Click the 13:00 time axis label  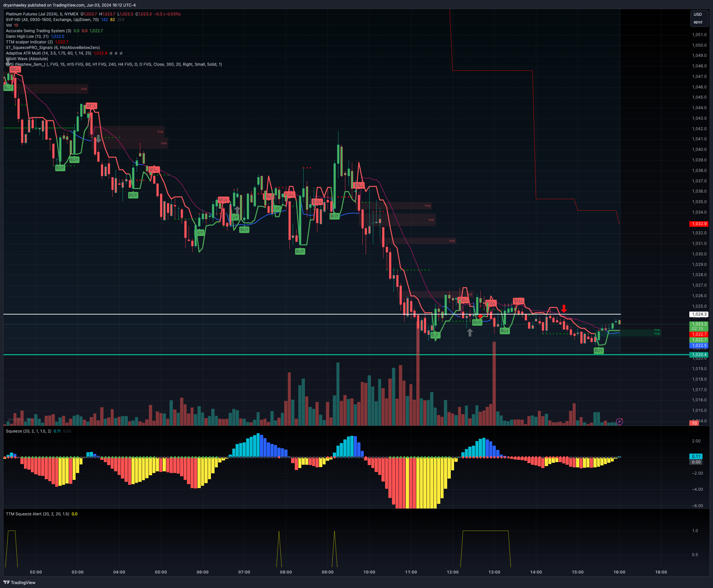494,572
